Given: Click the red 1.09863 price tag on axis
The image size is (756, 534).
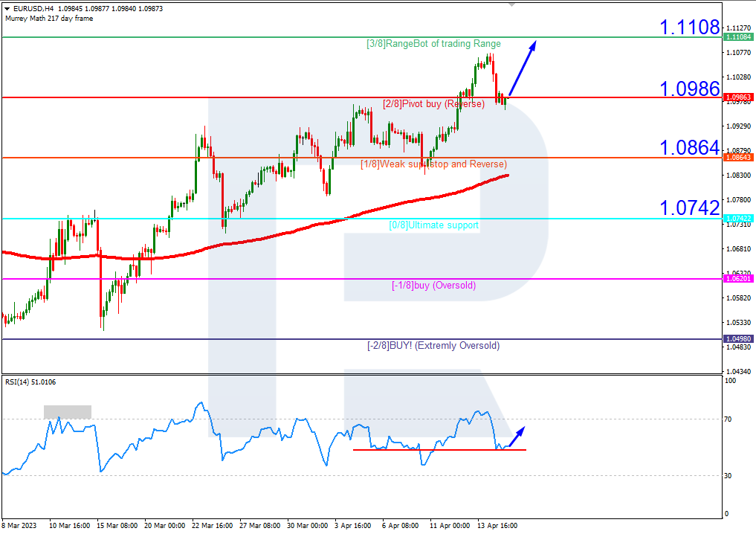Looking at the screenshot, I should (738, 97).
